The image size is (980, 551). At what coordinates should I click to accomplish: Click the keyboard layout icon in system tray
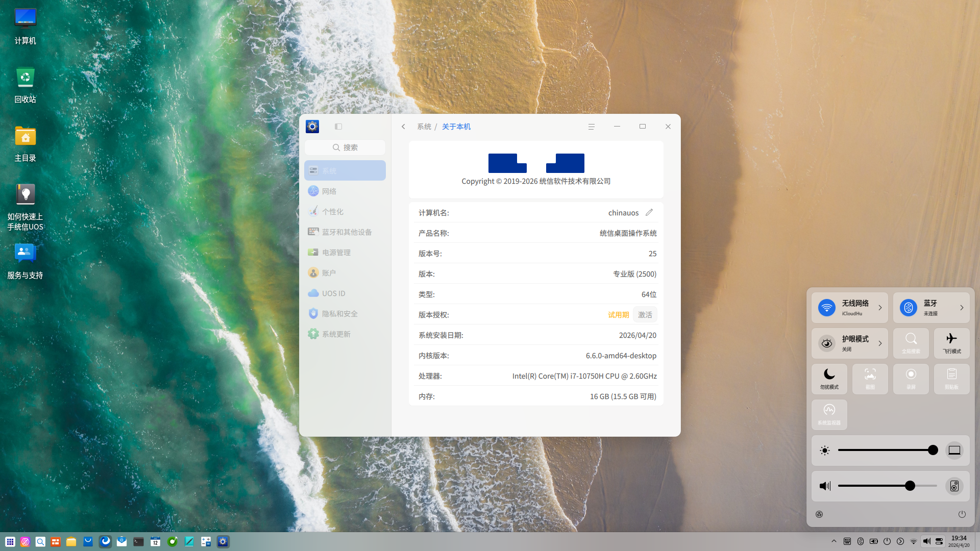(847, 541)
